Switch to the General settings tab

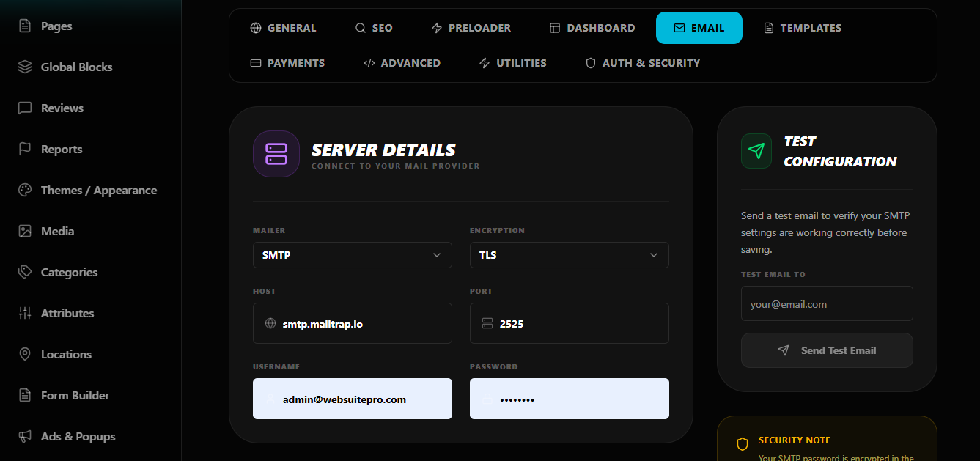(x=283, y=28)
